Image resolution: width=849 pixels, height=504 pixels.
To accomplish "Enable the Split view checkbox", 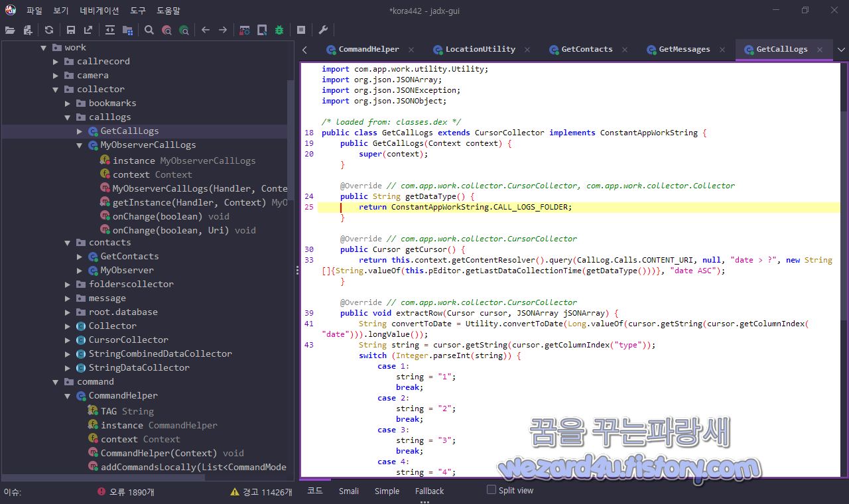I will [x=491, y=490].
